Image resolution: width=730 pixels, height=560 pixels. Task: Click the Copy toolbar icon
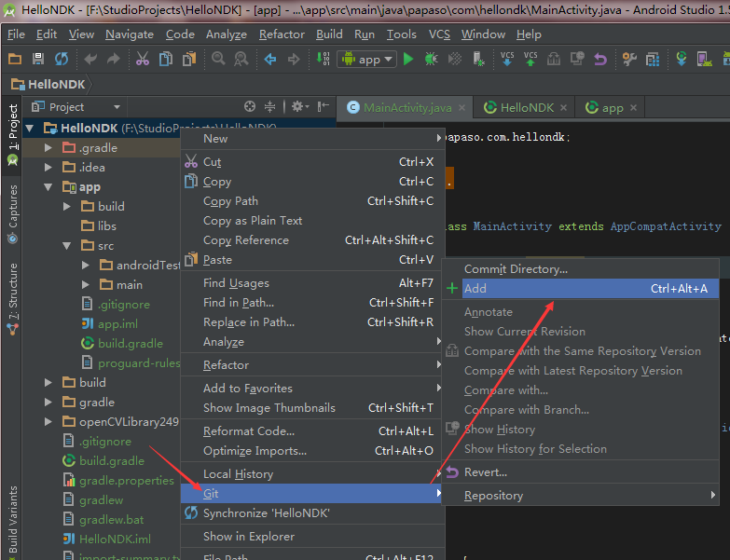pyautogui.click(x=166, y=59)
